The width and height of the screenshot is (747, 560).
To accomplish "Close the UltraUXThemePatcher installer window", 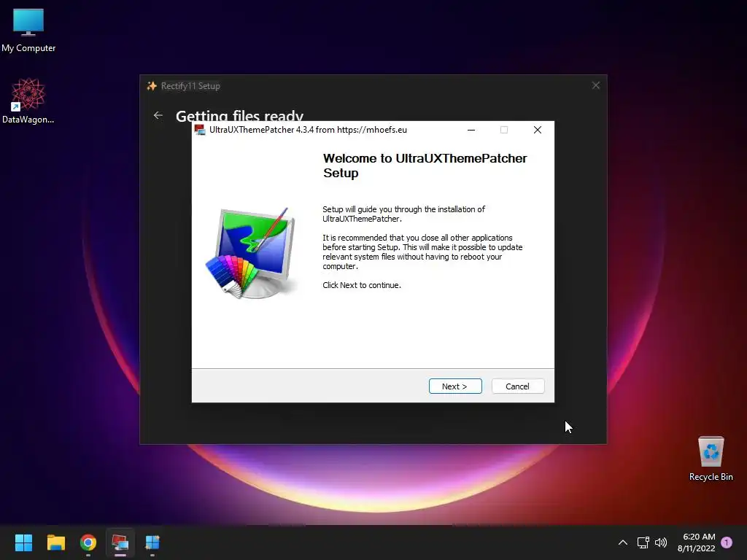I will (538, 130).
